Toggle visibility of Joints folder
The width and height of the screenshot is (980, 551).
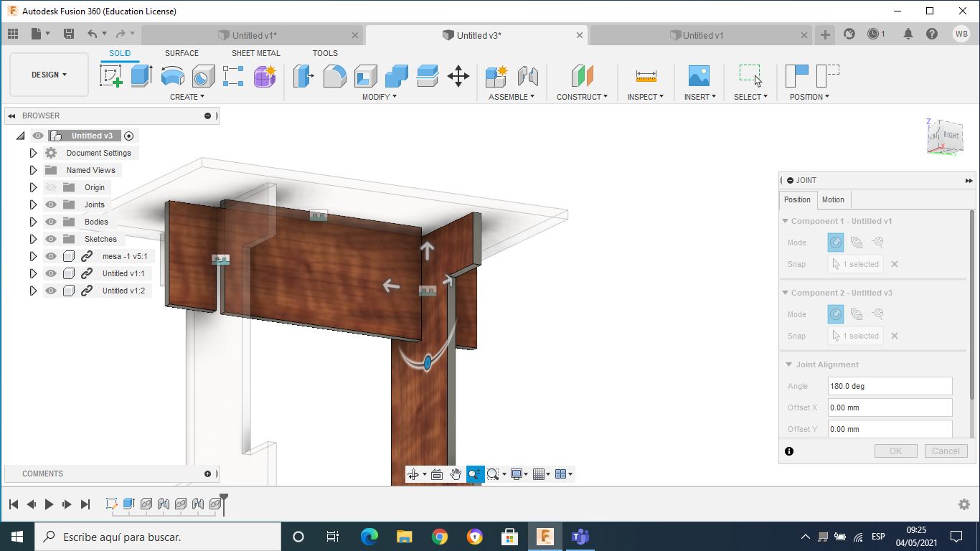coord(51,204)
